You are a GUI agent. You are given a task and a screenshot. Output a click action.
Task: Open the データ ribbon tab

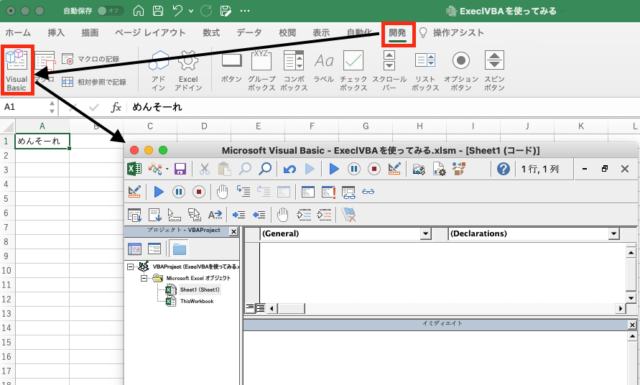tap(249, 33)
